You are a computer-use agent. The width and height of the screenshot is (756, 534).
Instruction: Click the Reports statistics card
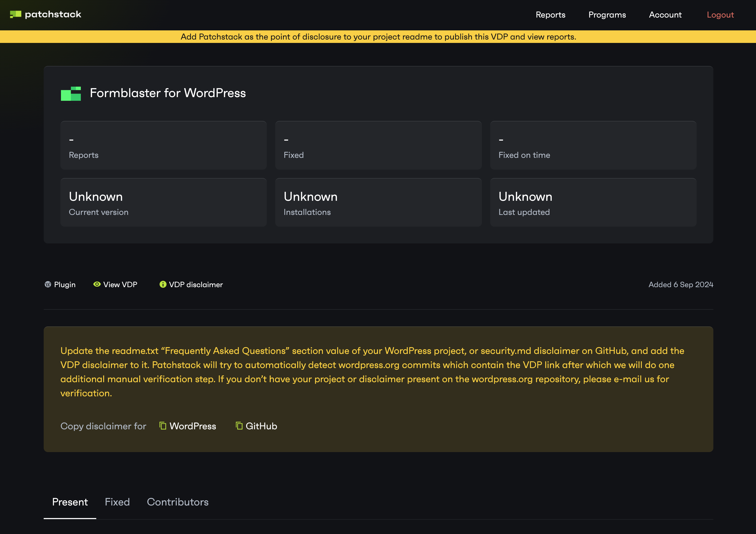click(164, 145)
